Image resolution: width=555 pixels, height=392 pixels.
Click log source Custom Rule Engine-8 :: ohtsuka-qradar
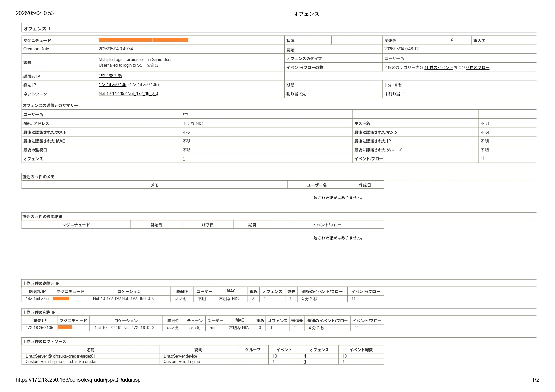point(61,362)
